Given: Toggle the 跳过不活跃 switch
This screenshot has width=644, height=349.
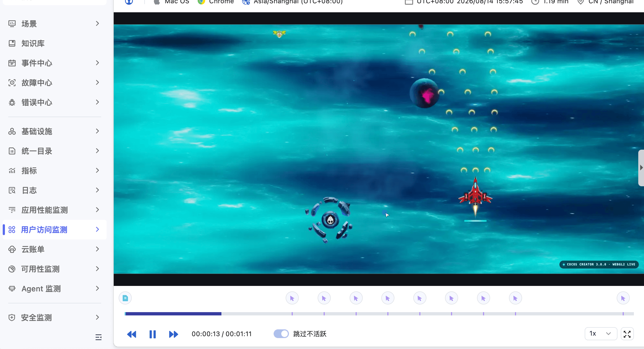Looking at the screenshot, I should (x=281, y=334).
